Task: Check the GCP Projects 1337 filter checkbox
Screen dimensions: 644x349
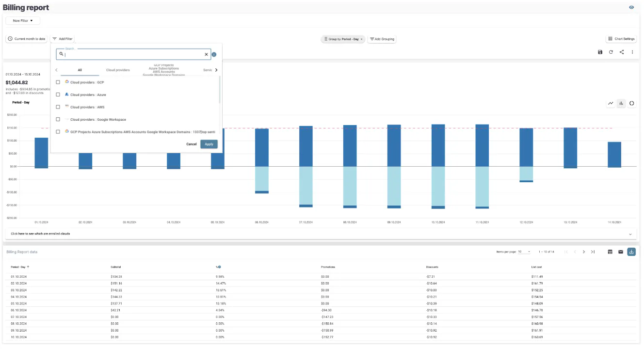Action: (58, 132)
